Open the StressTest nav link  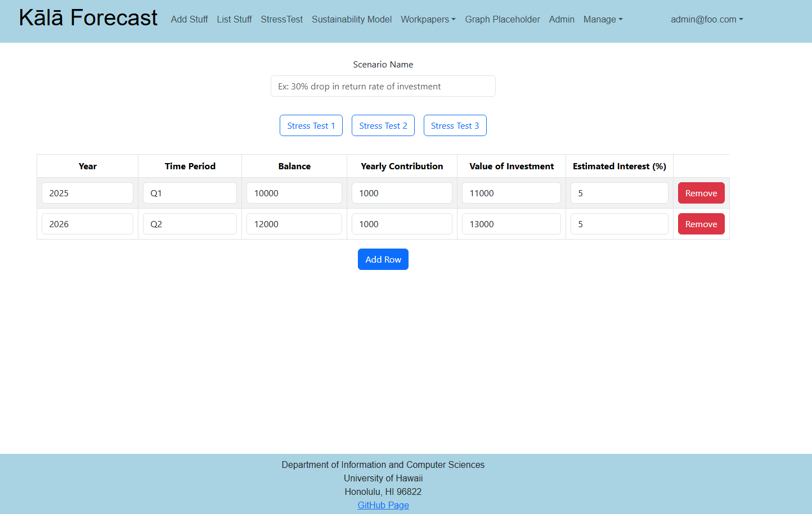tap(281, 19)
